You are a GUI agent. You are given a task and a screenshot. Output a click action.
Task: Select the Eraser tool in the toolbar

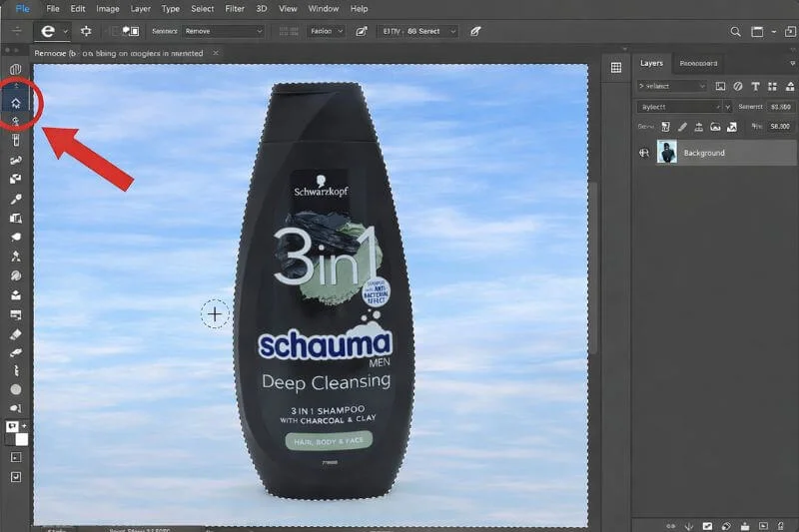click(16, 334)
